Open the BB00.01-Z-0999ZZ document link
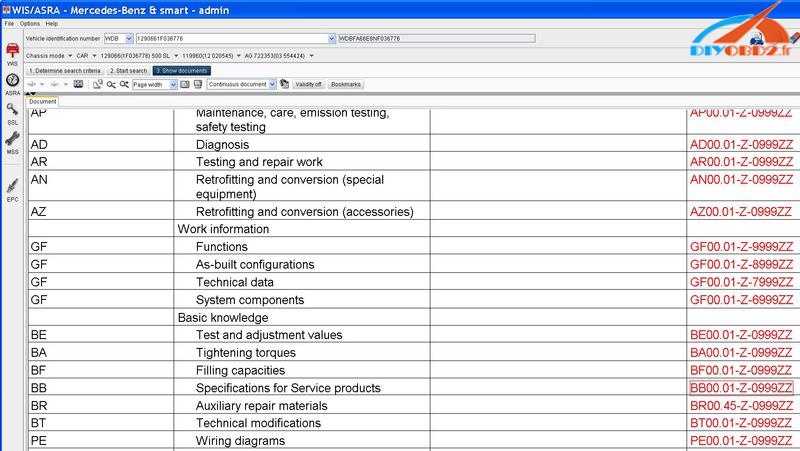Viewport: 800px width, 451px height. [x=741, y=388]
